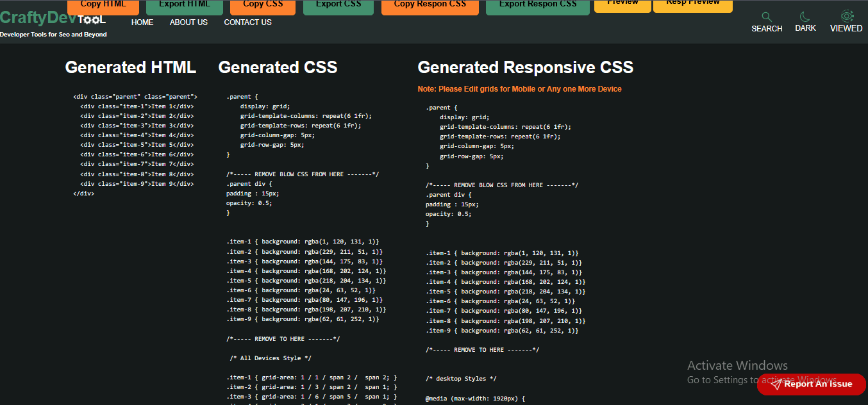This screenshot has height=405, width=868.
Task: Click "REMOVE BLOW CSS FROM HERE" comment in Generated CSS
Action: coord(303,174)
